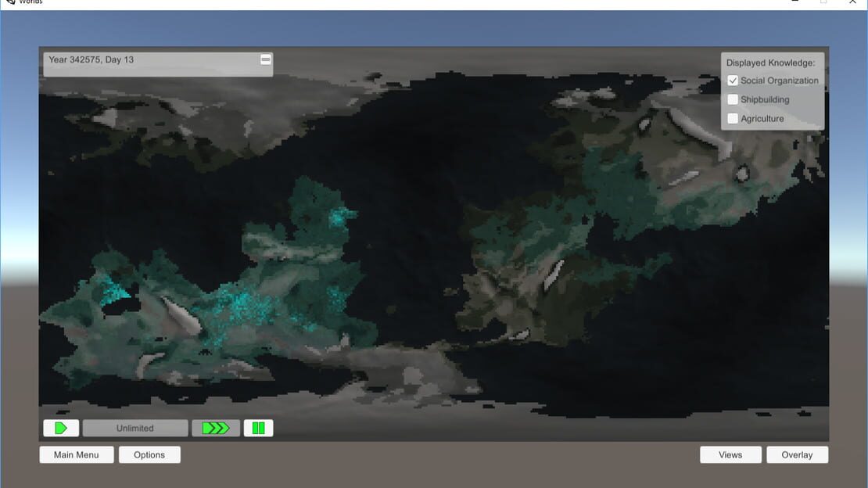
Task: Collapse the date info panel with minus icon
Action: [x=266, y=59]
